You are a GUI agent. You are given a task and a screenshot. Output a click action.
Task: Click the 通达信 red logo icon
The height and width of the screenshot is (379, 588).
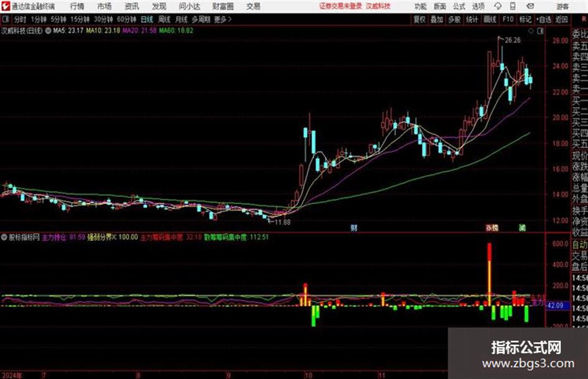6,6
